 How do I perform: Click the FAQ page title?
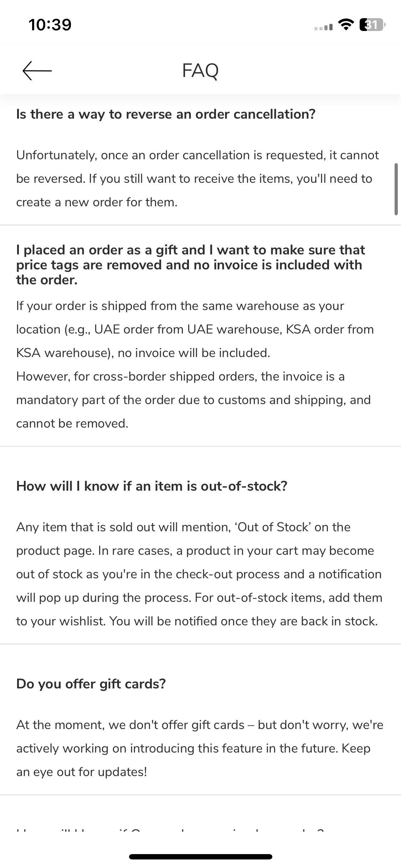[x=200, y=70]
